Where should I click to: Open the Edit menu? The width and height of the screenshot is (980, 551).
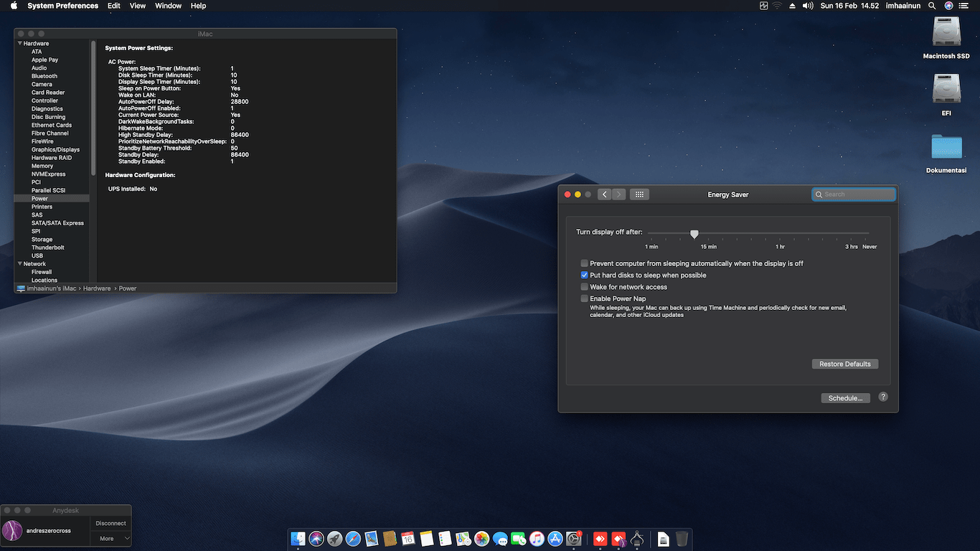114,6
